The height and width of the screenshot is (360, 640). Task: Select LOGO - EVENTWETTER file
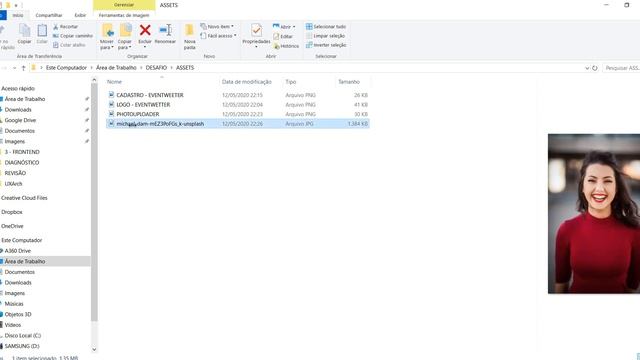pyautogui.click(x=238, y=104)
